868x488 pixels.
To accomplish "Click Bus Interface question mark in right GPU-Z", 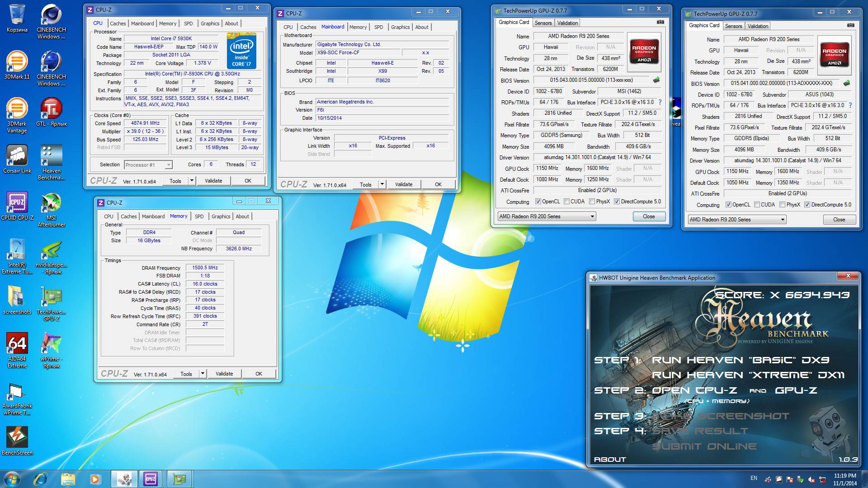I will 850,105.
